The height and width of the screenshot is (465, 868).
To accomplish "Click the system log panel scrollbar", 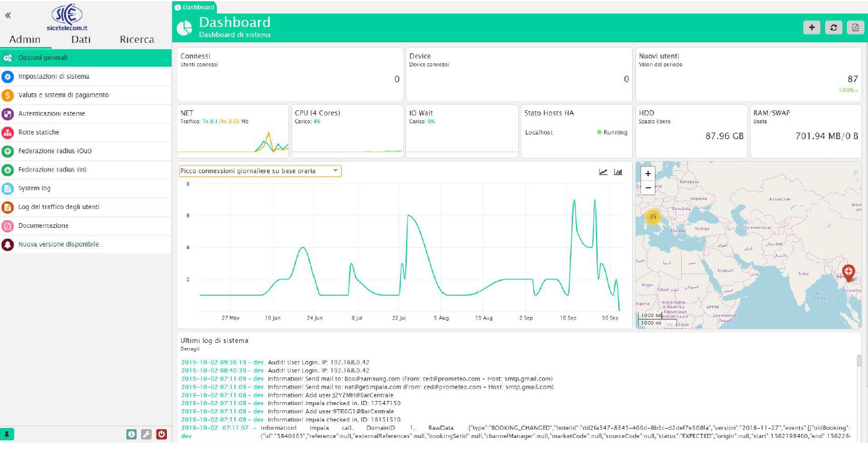I will point(859,360).
